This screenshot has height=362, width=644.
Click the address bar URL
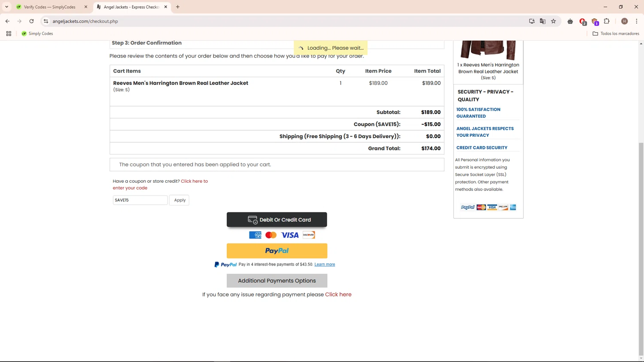85,21
